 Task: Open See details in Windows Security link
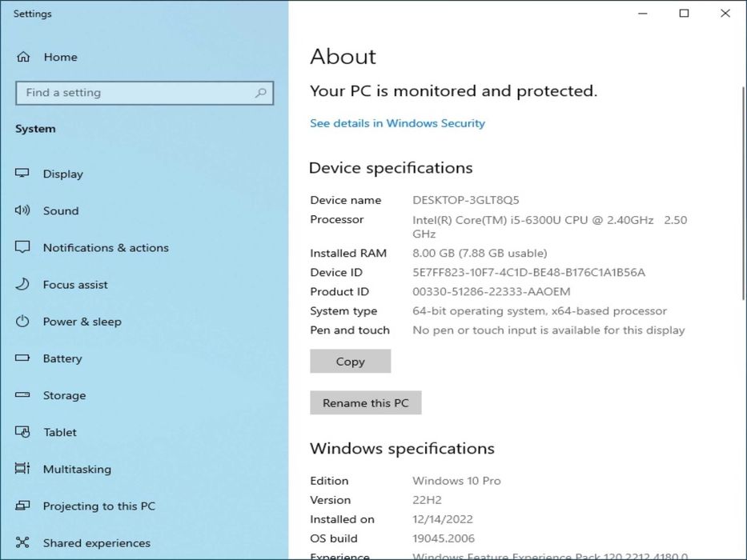point(397,123)
